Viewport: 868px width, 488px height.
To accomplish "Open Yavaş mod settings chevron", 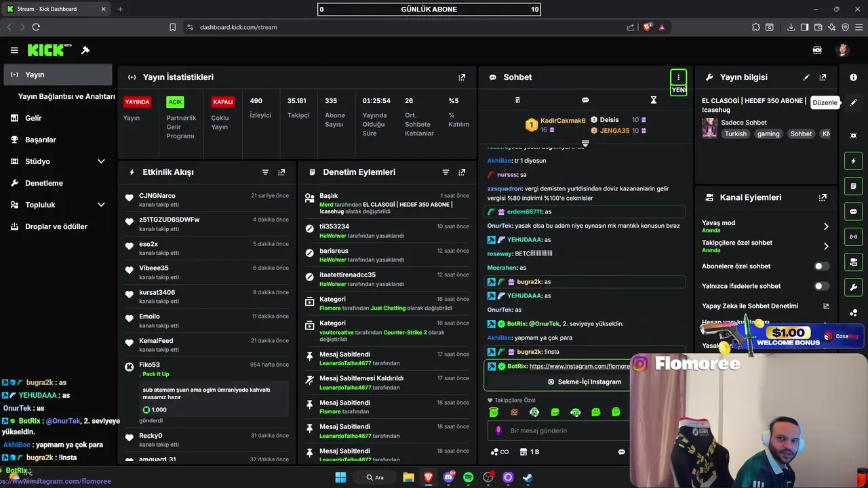I will (826, 226).
